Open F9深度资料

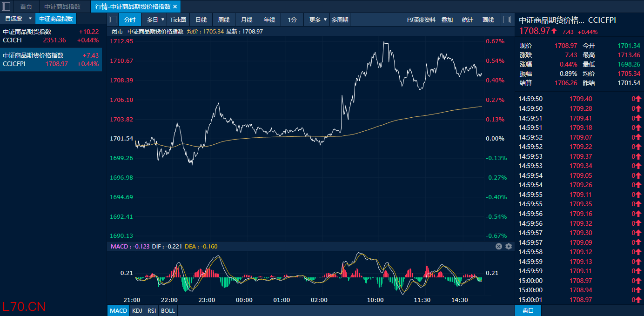(421, 20)
